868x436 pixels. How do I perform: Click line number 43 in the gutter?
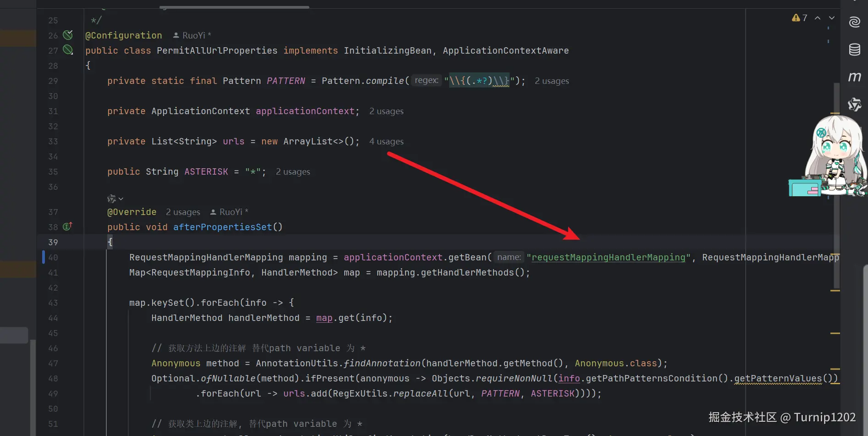click(x=53, y=303)
